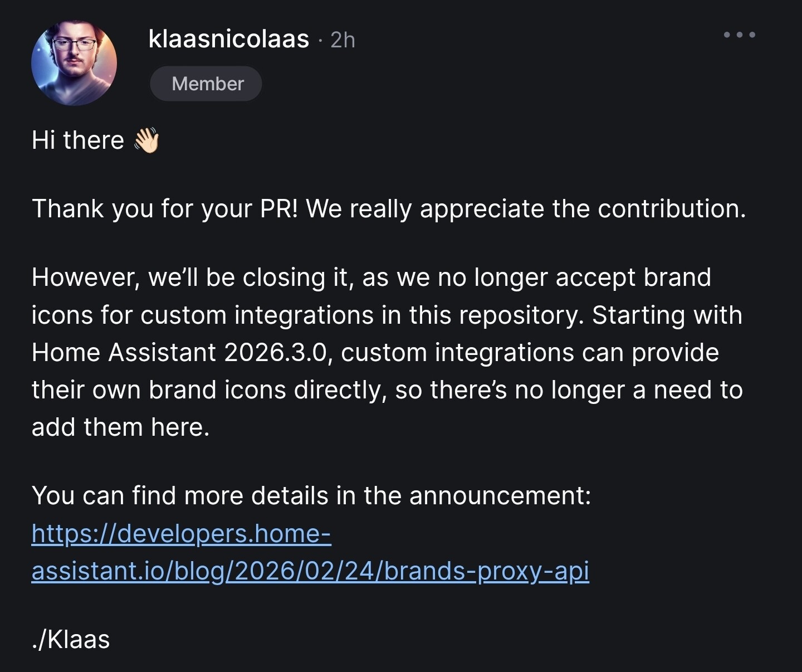Open the klaasnicolaas username profile link
Viewport: 802px width, 672px height.
(228, 39)
